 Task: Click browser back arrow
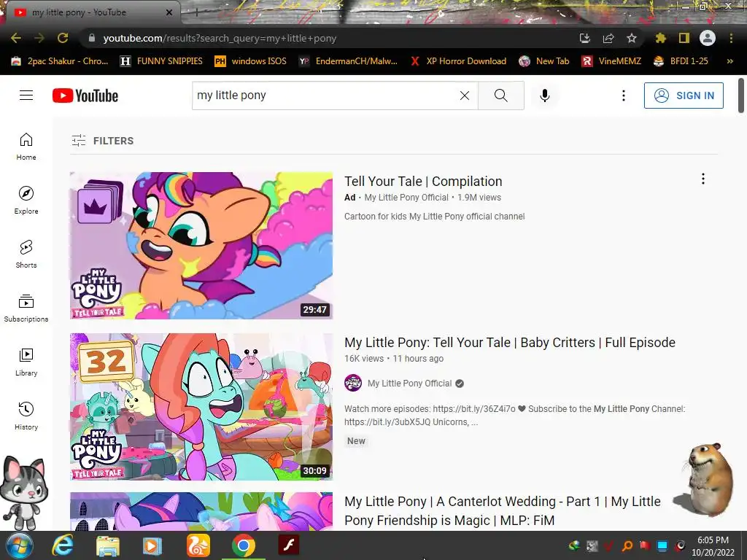click(16, 38)
